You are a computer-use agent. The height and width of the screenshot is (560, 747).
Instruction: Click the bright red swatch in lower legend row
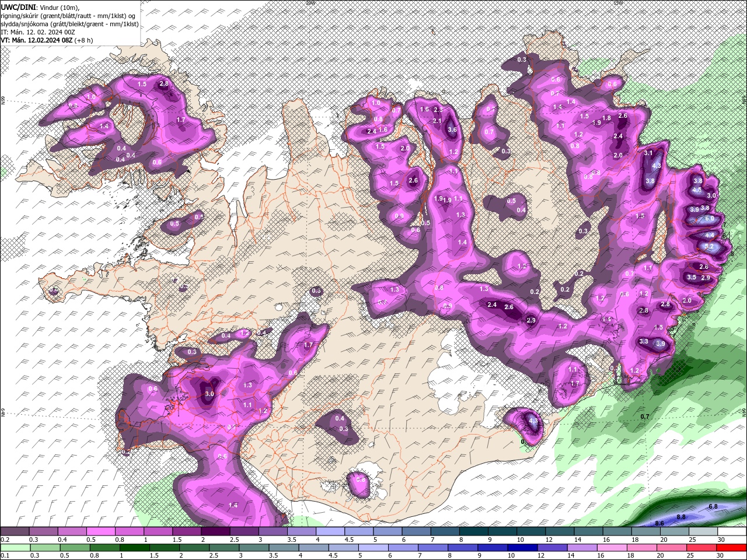click(x=731, y=547)
